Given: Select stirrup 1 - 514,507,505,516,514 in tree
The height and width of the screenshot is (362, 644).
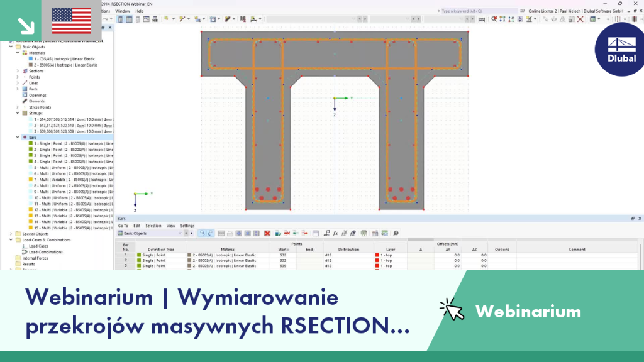Looking at the screenshot, I should [x=72, y=119].
